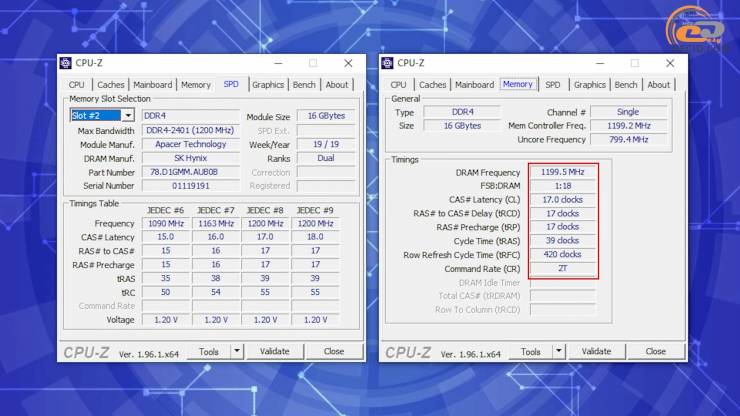
Task: Open the Graphics tab in the left window
Action: tap(268, 85)
